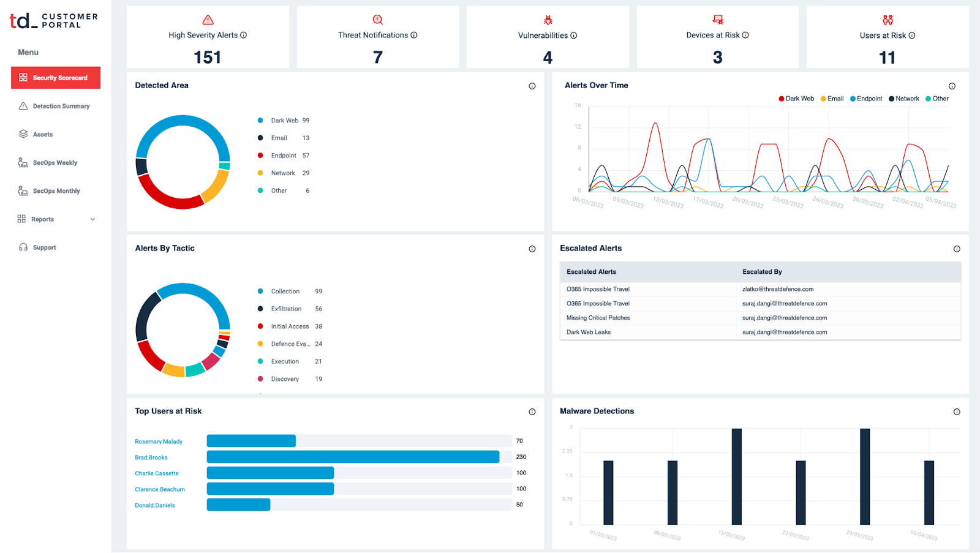The width and height of the screenshot is (980, 553).
Task: Click the Missing Critical Patches table row
Action: (760, 318)
